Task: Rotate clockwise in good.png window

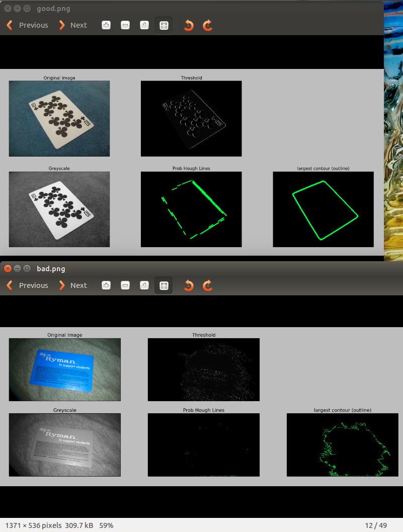Action: [x=208, y=25]
